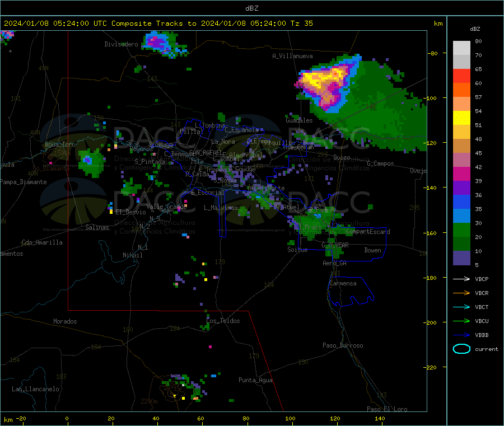This screenshot has height=426, width=504.
Task: Click the Punta_Agua place label
Action: 255,380
